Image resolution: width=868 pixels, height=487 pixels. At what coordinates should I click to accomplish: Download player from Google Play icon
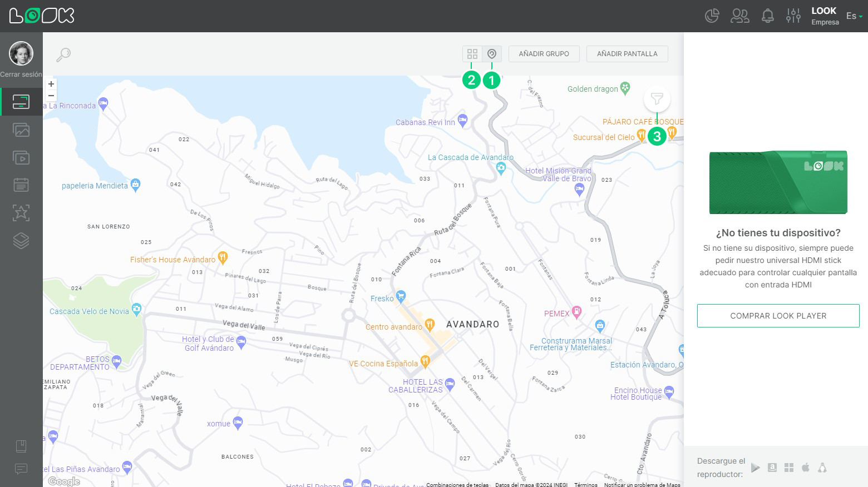[755, 468]
